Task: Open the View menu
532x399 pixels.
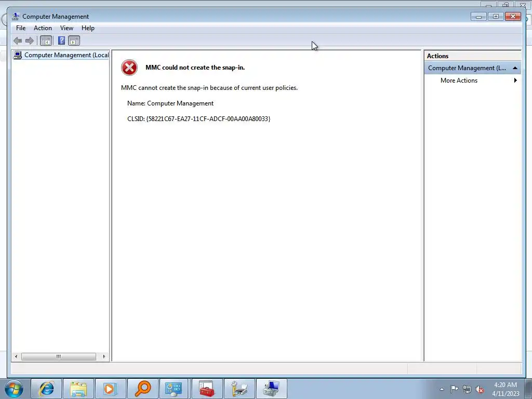Action: (66, 28)
